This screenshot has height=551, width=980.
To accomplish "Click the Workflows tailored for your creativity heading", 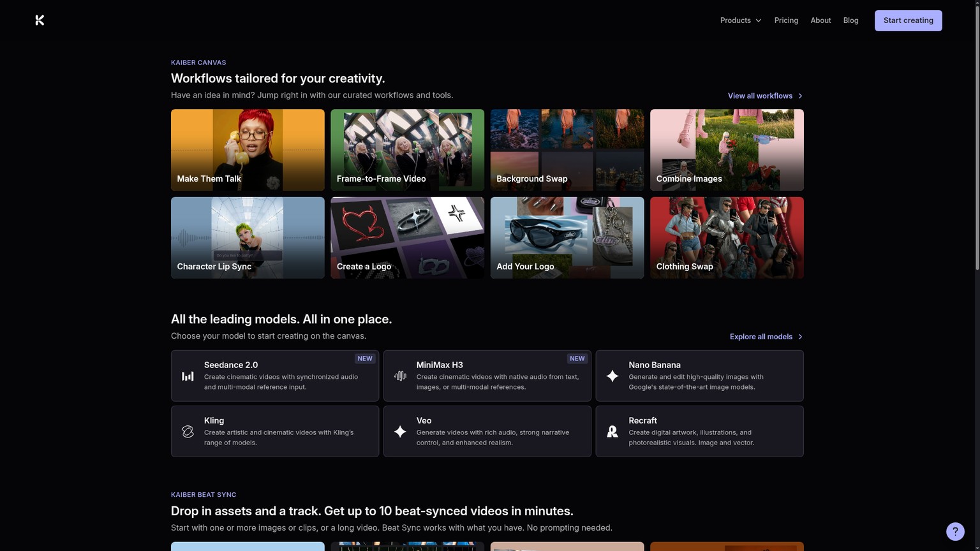I will 278,78.
